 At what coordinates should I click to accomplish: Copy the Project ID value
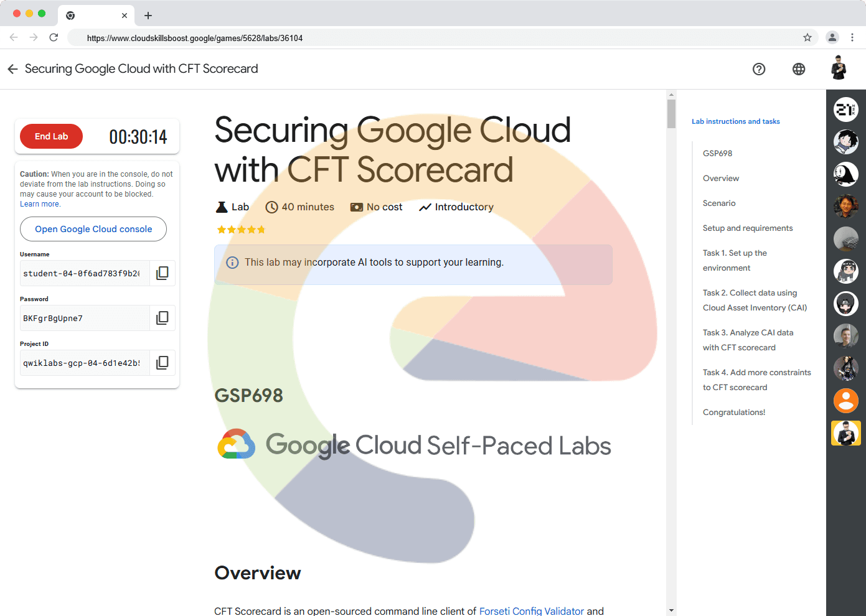pyautogui.click(x=162, y=363)
